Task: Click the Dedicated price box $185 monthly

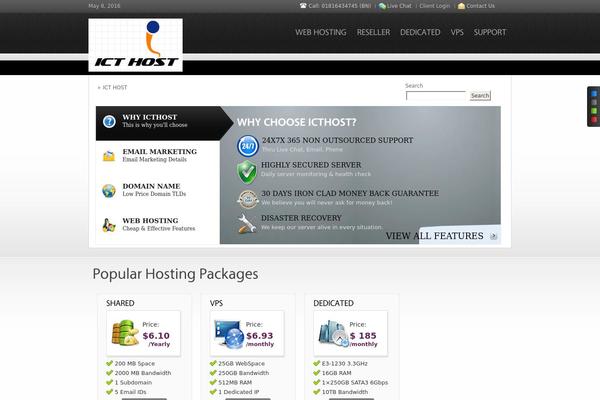Action: tap(351, 333)
